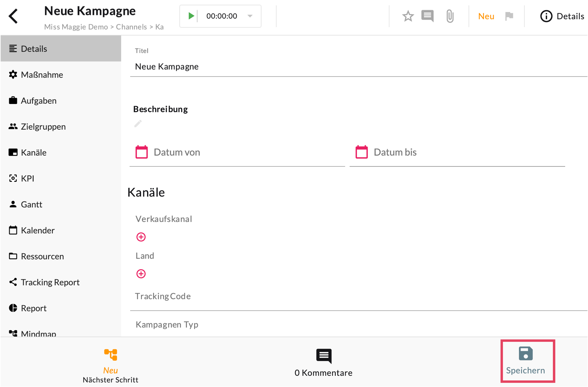This screenshot has width=588, height=387.
Task: Open the Maßnahme sidebar section
Action: (42, 75)
